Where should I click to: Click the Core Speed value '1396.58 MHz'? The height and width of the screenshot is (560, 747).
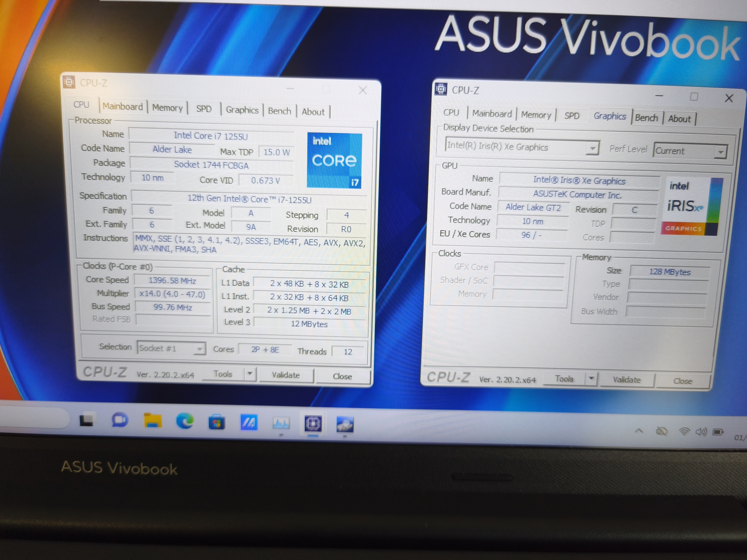tap(172, 281)
